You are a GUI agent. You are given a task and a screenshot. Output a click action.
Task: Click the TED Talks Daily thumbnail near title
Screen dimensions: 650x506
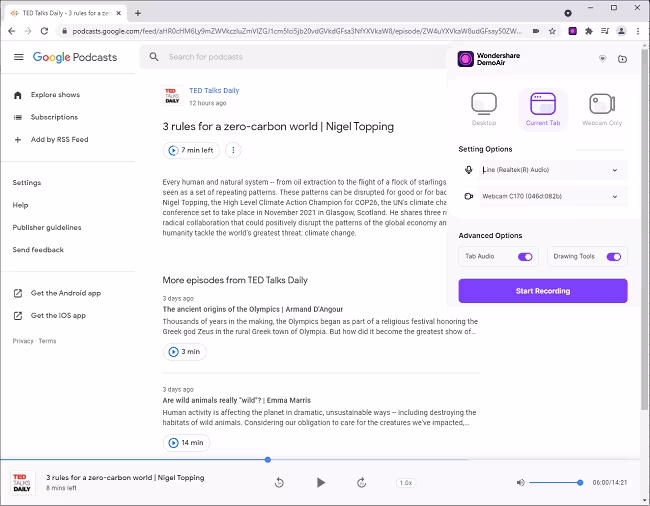point(172,96)
